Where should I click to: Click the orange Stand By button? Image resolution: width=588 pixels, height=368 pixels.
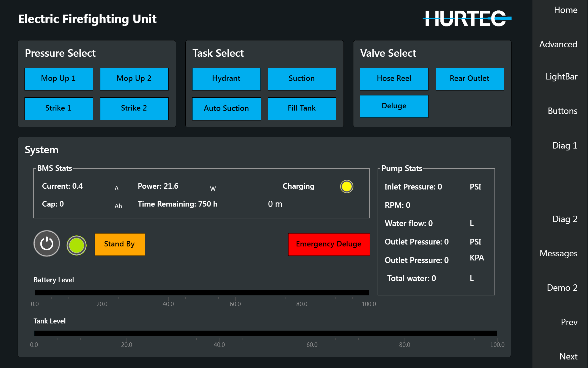coord(120,245)
